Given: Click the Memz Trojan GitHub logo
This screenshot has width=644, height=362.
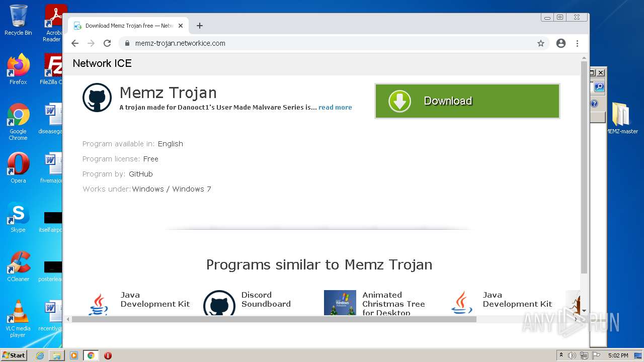Looking at the screenshot, I should 97,98.
